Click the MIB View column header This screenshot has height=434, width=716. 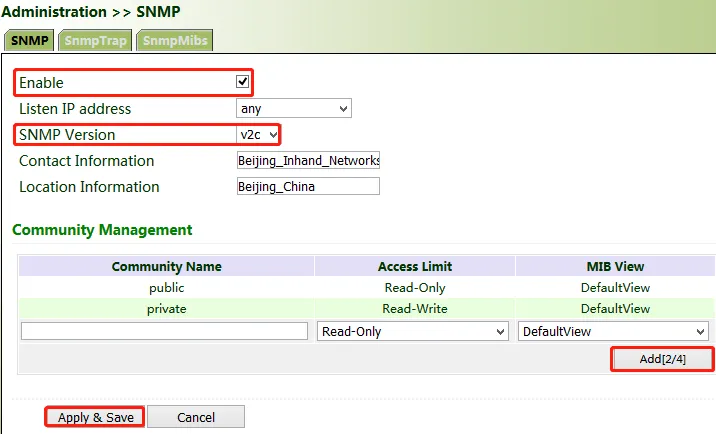[x=615, y=266]
